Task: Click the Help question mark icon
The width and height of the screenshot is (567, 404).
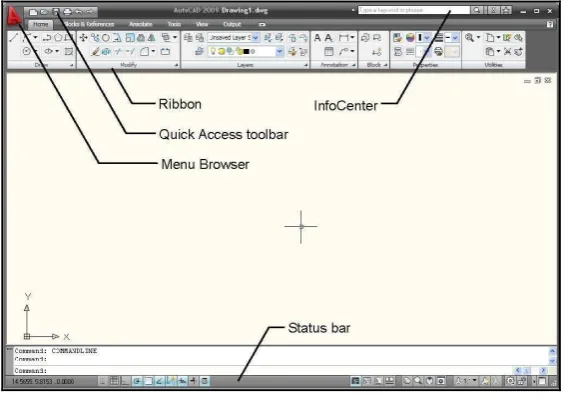Action: [550, 24]
